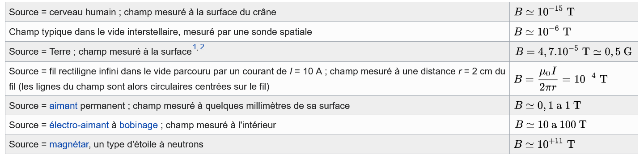Click the 'B ≃ 10 a 100 T' value
644x164 pixels.
(x=551, y=125)
